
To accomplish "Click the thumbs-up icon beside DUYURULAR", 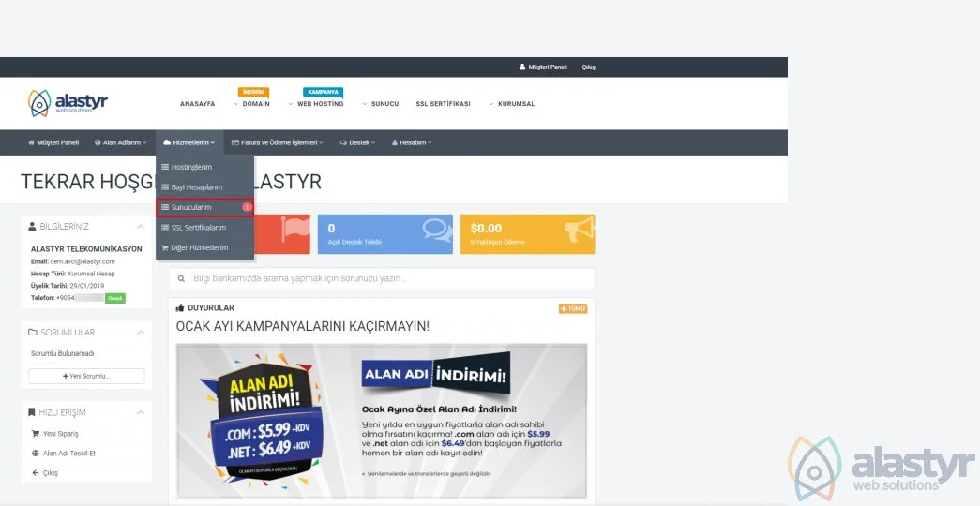I will (x=180, y=308).
